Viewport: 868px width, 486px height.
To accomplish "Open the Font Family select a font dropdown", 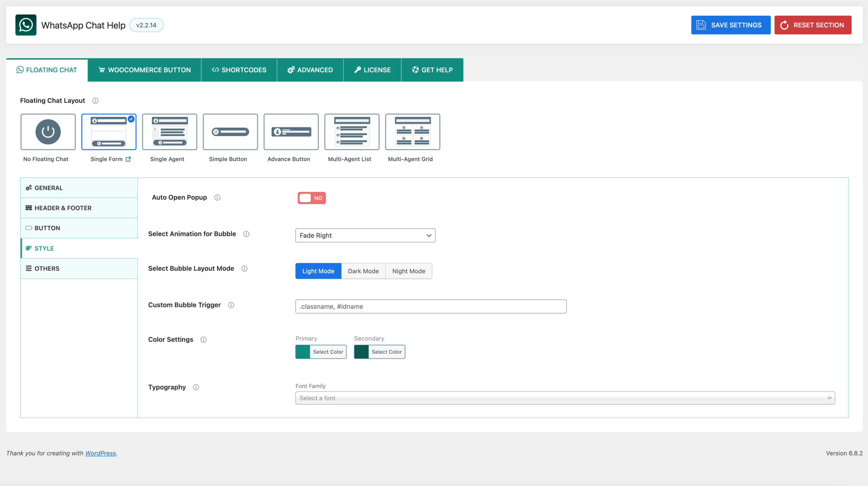I will click(x=565, y=398).
